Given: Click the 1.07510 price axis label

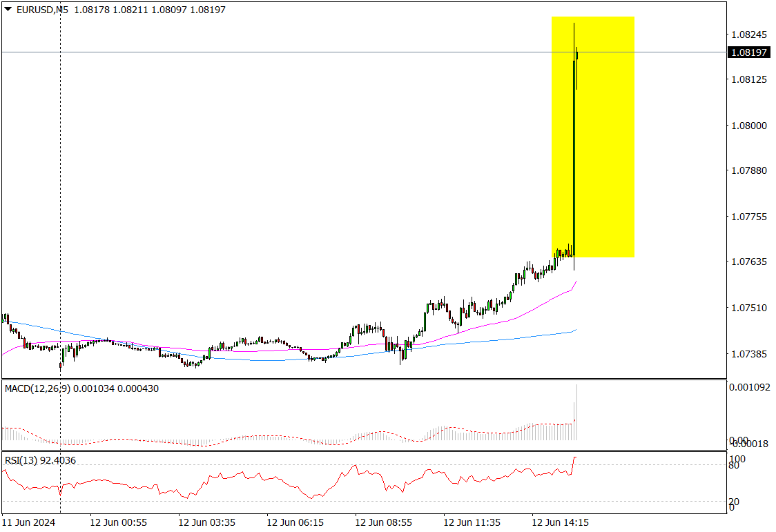Looking at the screenshot, I should (x=749, y=308).
